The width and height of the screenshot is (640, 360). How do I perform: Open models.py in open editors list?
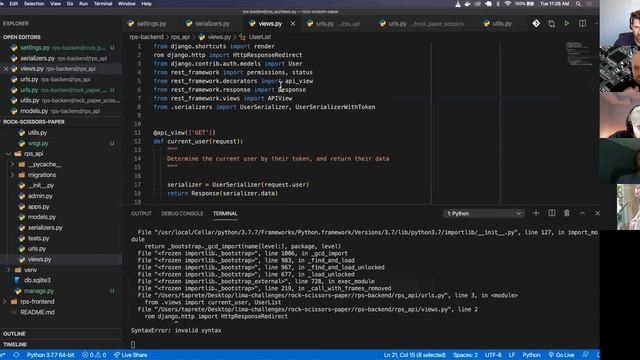coord(61,111)
